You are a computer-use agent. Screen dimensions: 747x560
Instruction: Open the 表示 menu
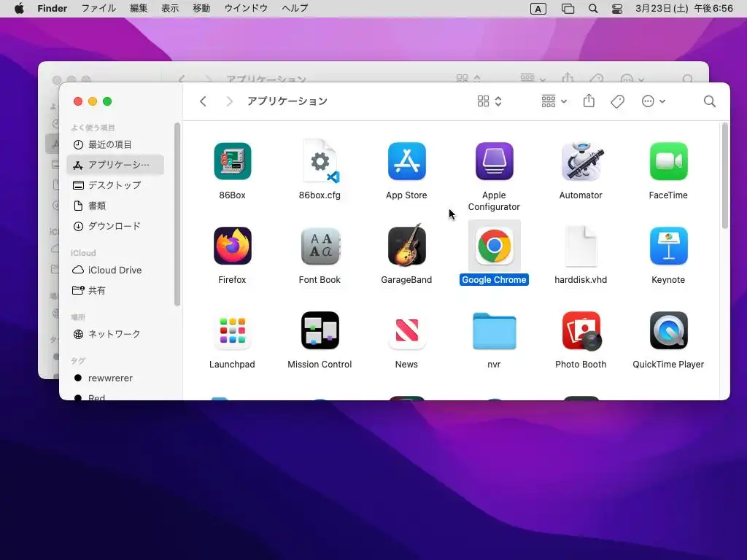pyautogui.click(x=169, y=8)
